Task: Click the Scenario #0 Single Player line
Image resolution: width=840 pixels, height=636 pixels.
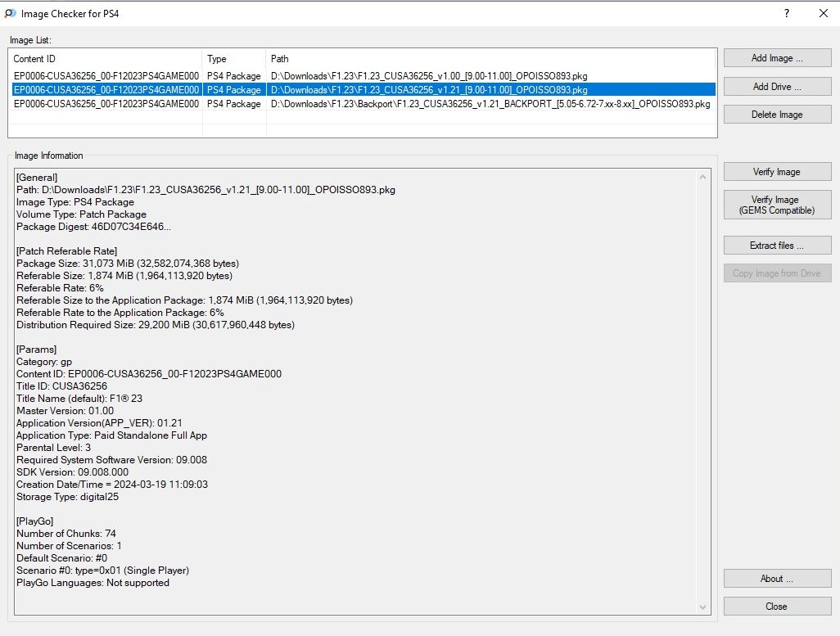Action: (102, 571)
